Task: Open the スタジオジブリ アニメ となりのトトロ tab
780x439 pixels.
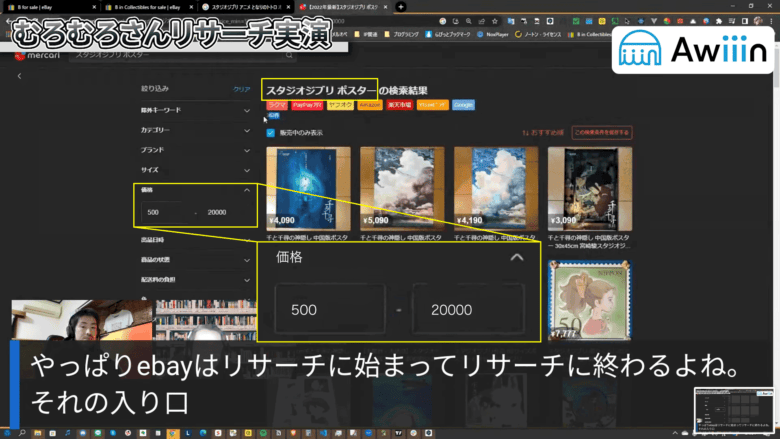Action: pos(246,7)
